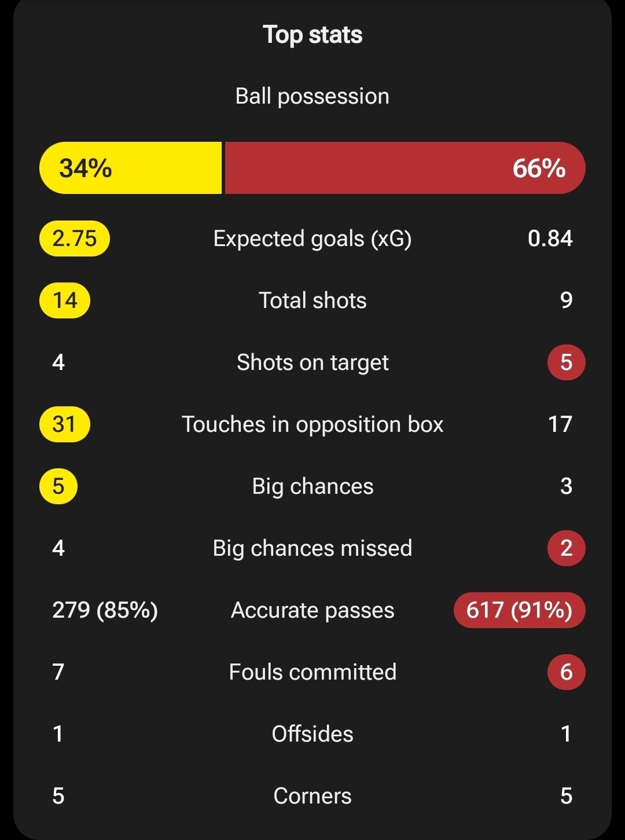
Task: Tap the red 6 fouls committed badge
Action: pos(567,672)
